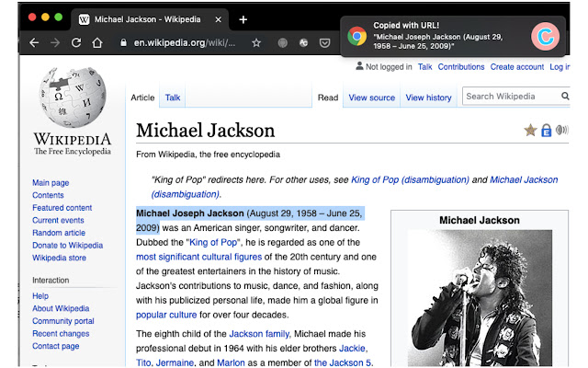Screen dimensions: 588x368
Task: Click highlighted text "Michael Joseph Jackson"
Action: tap(190, 213)
